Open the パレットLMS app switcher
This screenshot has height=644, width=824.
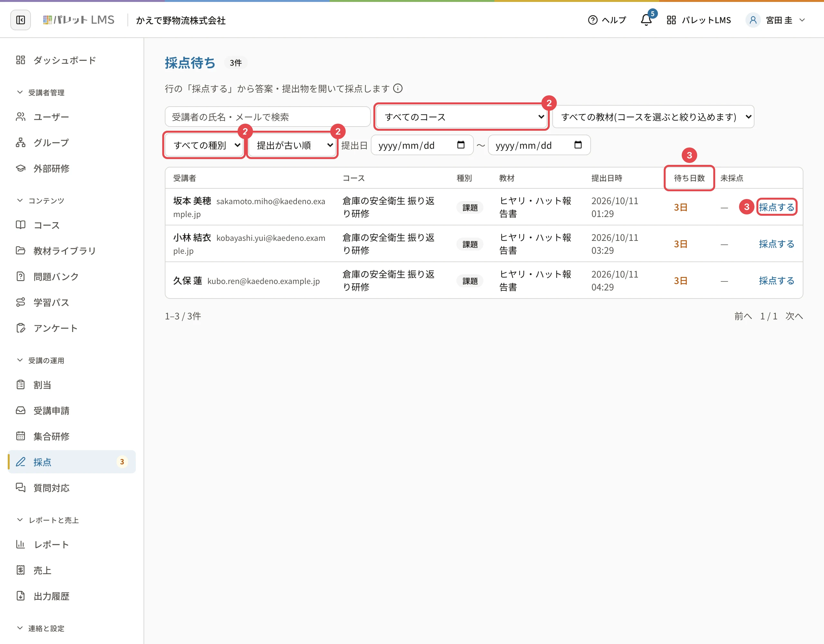[699, 20]
